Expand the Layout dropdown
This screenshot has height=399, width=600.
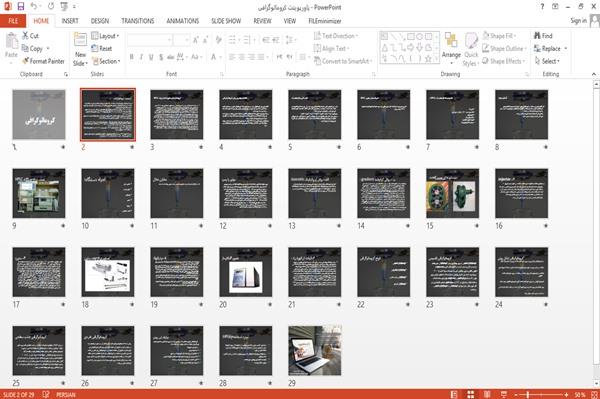pyautogui.click(x=105, y=36)
